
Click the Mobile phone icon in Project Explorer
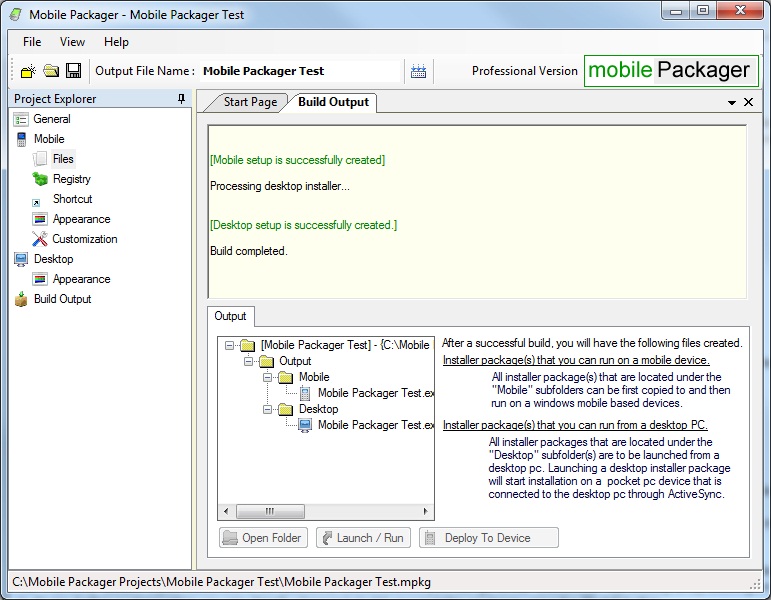click(21, 139)
